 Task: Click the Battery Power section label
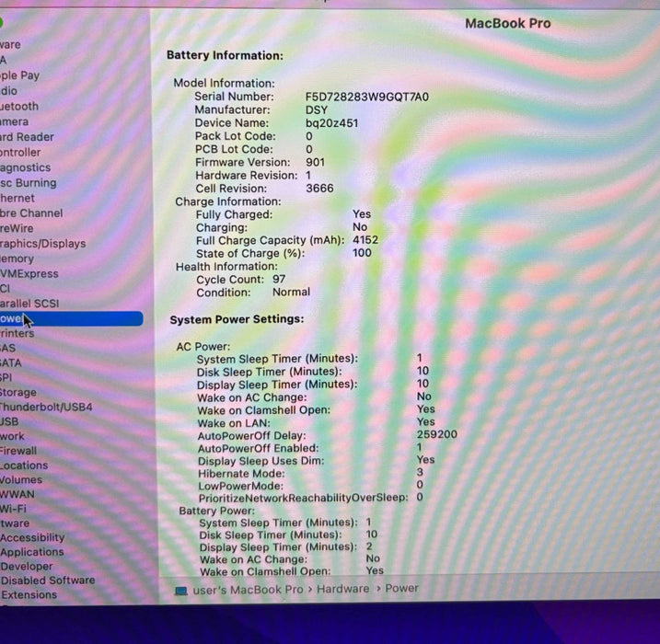point(216,511)
